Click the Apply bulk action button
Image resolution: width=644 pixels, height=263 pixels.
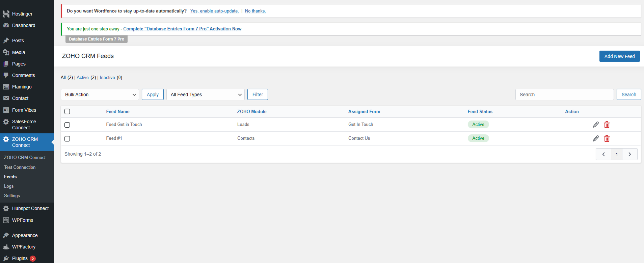pyautogui.click(x=153, y=95)
